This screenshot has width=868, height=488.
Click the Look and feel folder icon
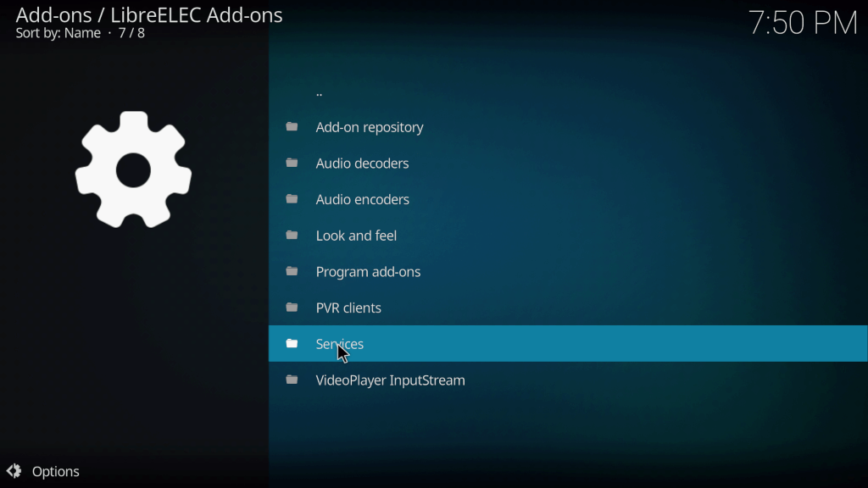(292, 236)
